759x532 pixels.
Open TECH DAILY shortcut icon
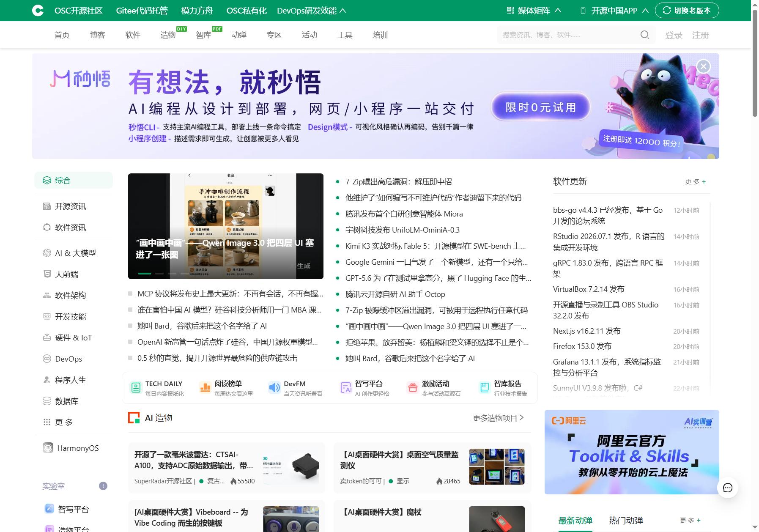[x=136, y=387]
